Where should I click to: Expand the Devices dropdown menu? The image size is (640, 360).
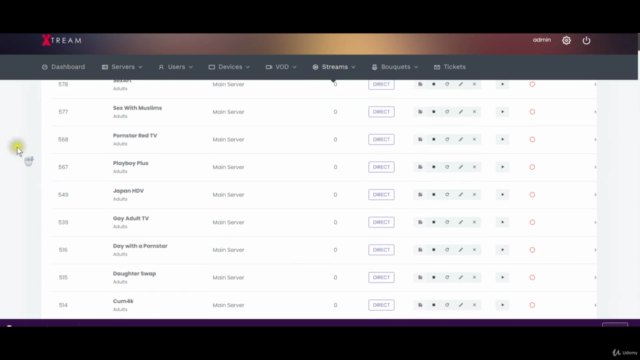[229, 67]
